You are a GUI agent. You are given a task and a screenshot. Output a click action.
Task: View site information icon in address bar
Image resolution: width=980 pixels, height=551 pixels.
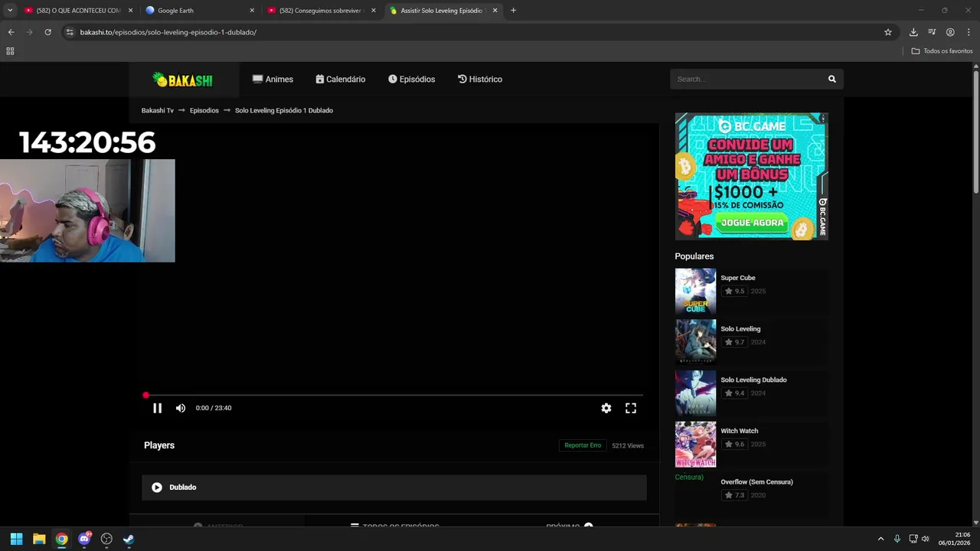tap(70, 32)
